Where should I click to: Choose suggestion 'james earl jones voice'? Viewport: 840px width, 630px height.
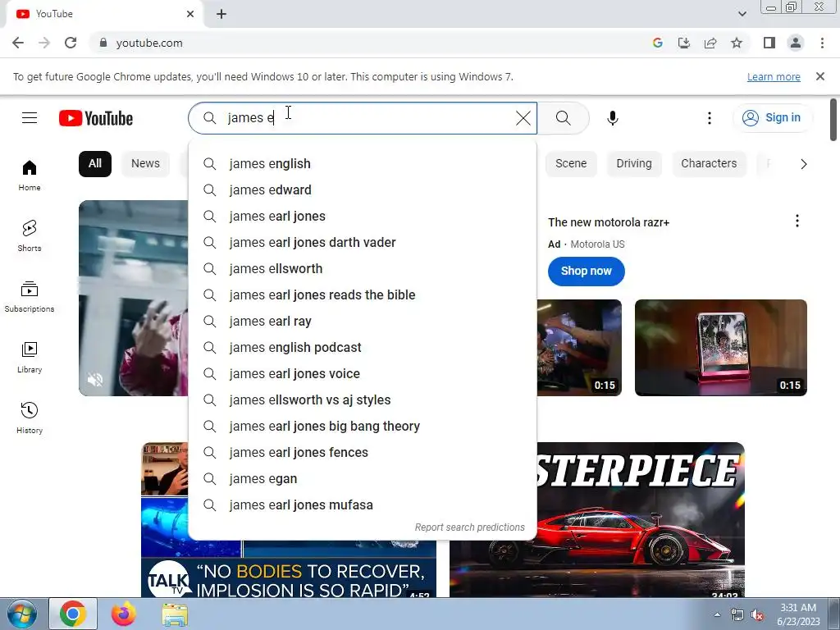click(363, 373)
